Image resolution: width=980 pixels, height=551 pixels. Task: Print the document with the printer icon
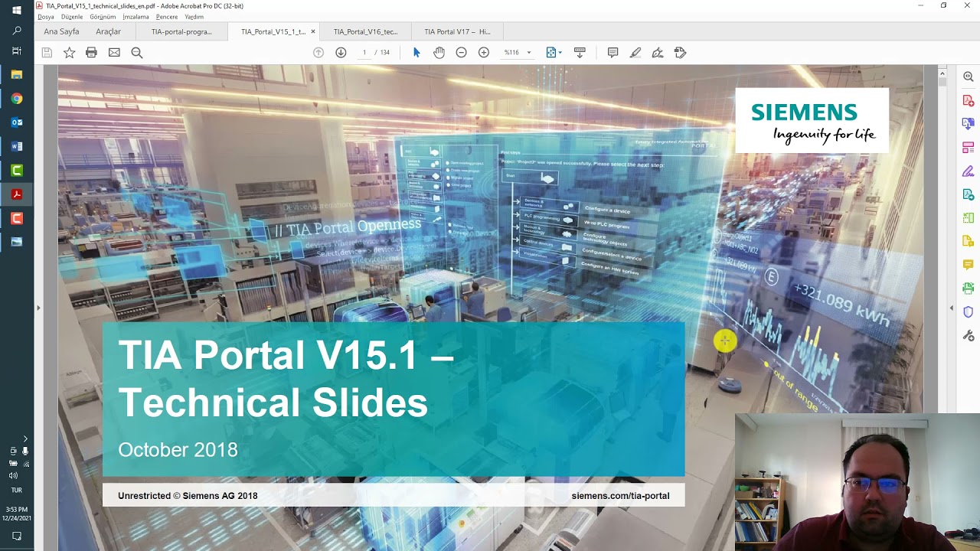[x=91, y=53]
